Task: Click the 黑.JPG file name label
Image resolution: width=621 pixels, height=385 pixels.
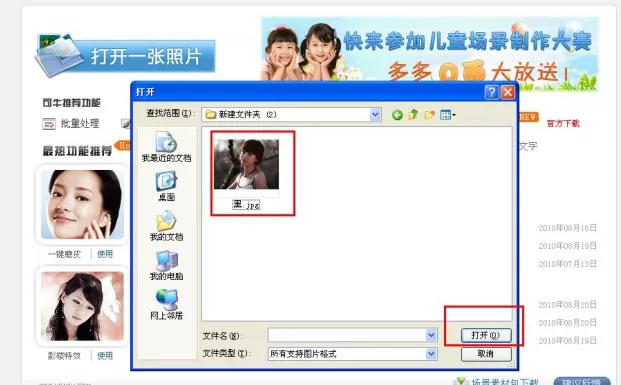Action: click(x=246, y=205)
